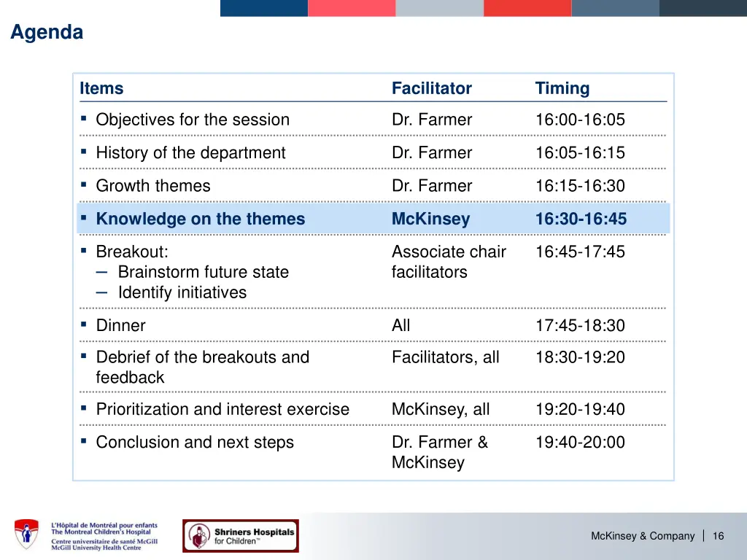Image resolution: width=747 pixels, height=560 pixels.
Task: Click the bullet beside Growth themes
Action: pos(84,184)
